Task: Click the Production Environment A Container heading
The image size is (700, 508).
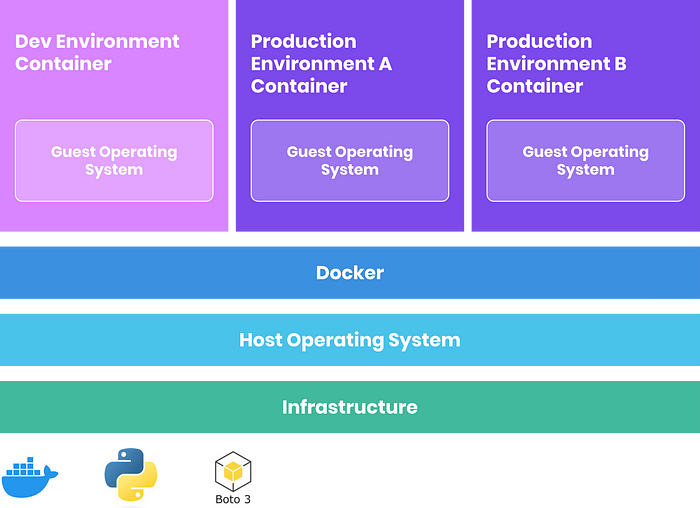Action: tap(321, 63)
